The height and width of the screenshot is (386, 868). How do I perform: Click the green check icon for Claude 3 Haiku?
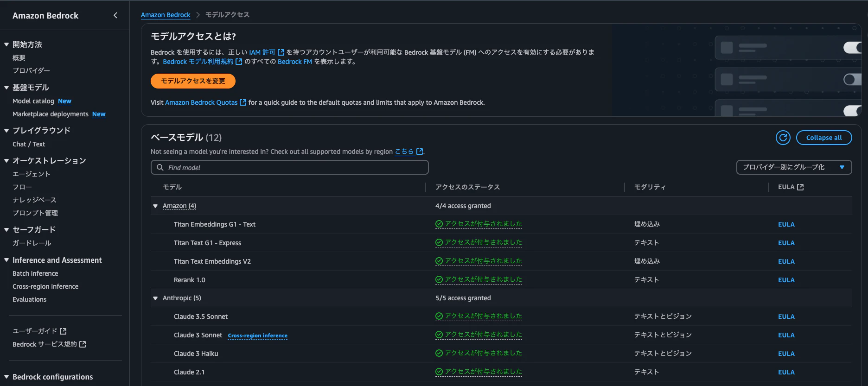pos(439,353)
